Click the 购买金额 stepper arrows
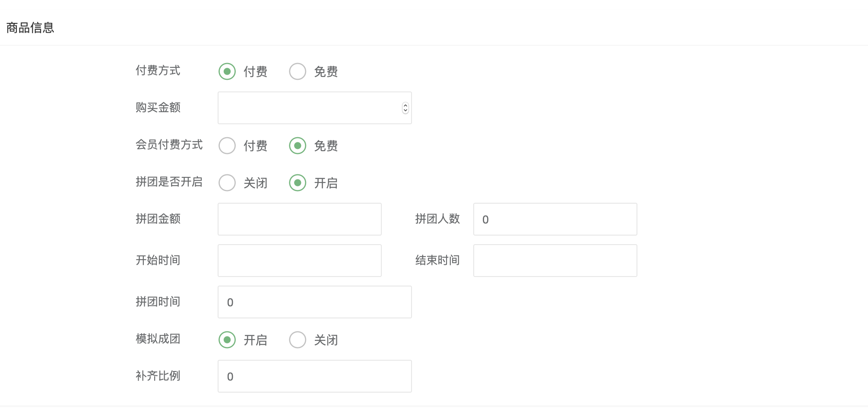The image size is (868, 409). tap(405, 108)
